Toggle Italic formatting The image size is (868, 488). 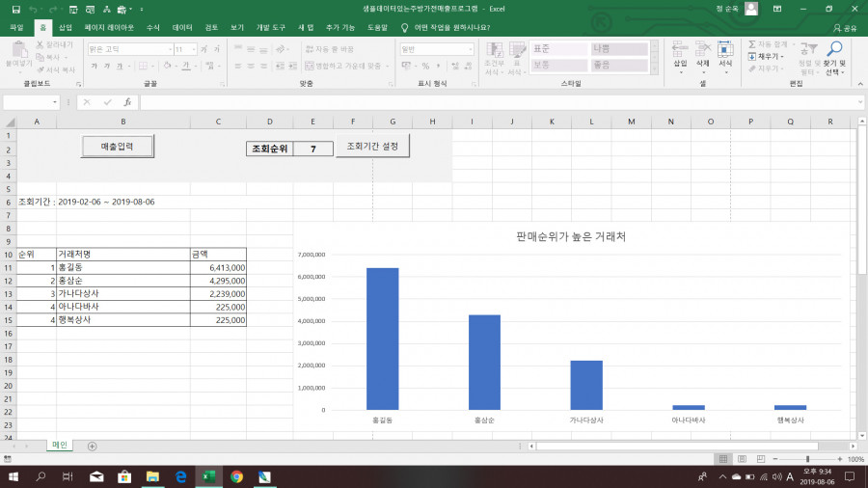click(106, 66)
